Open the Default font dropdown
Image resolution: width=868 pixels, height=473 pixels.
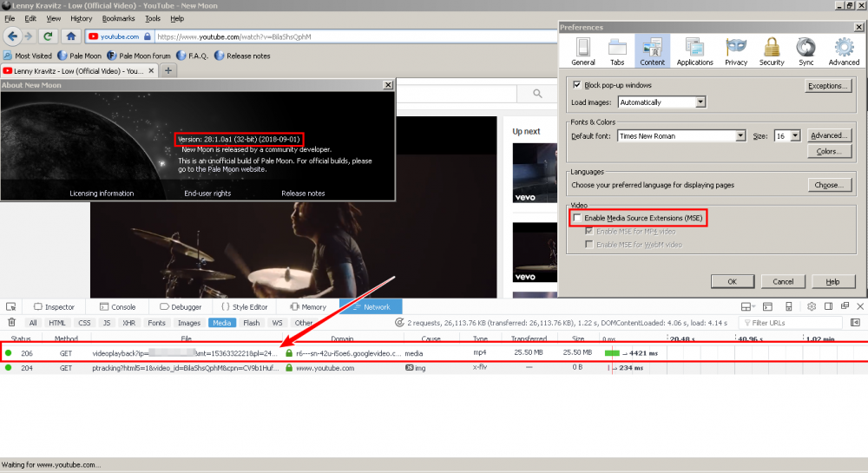coord(681,136)
